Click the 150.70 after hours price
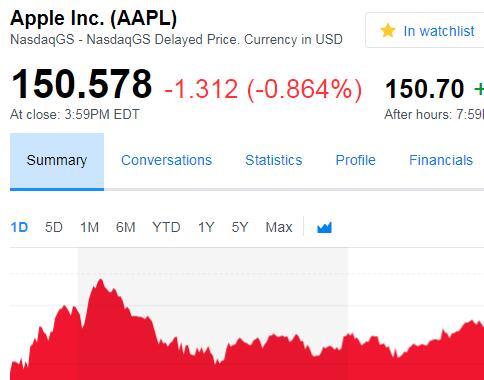The image size is (484, 380). [424, 89]
